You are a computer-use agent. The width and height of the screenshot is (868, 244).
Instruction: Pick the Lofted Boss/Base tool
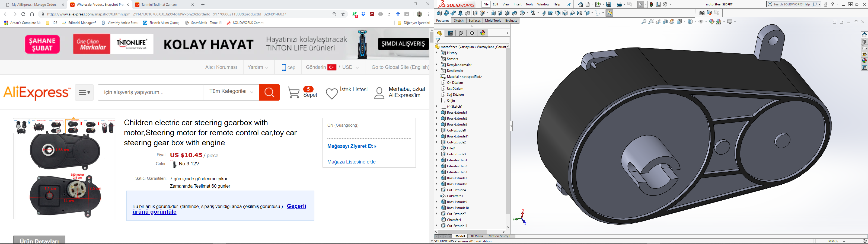click(x=460, y=13)
